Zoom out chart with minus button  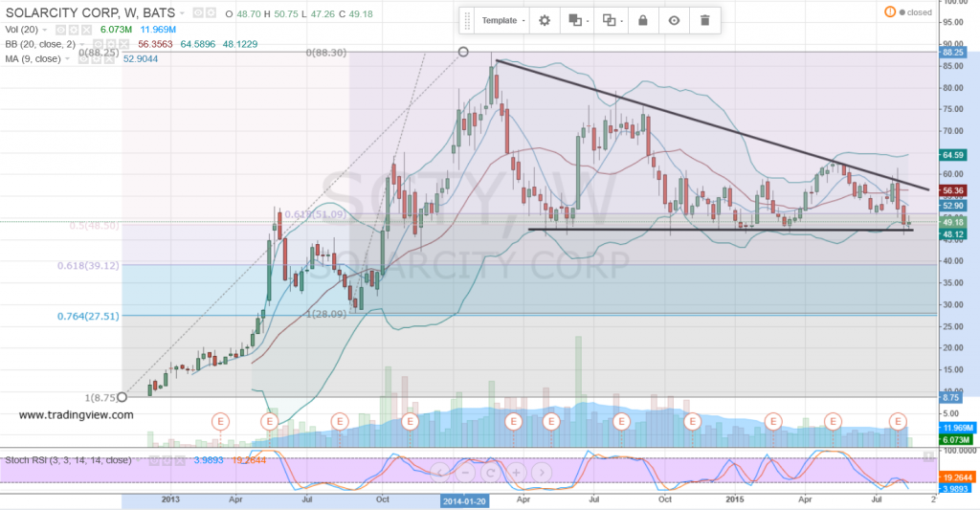[x=465, y=473]
